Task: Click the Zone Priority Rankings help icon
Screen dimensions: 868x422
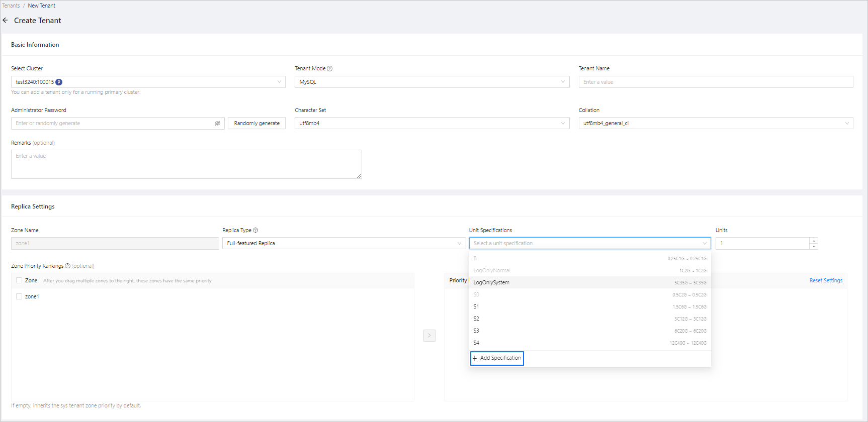Action: click(68, 266)
